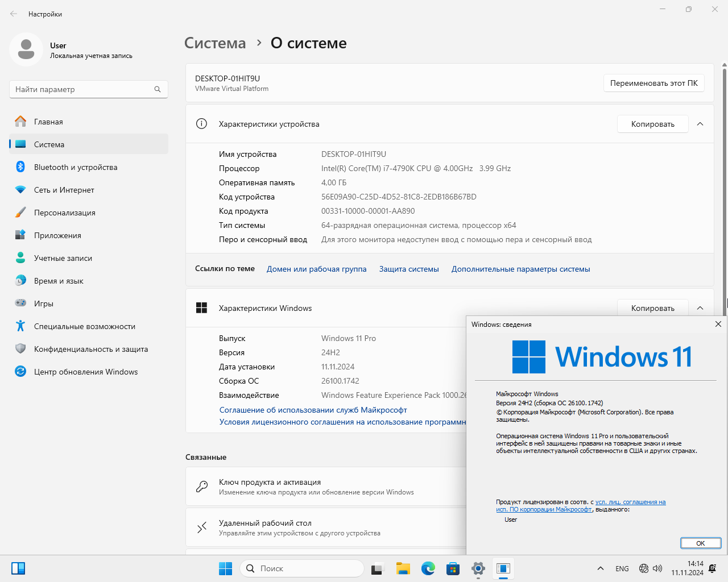Click the ENG language indicator

pos(622,568)
